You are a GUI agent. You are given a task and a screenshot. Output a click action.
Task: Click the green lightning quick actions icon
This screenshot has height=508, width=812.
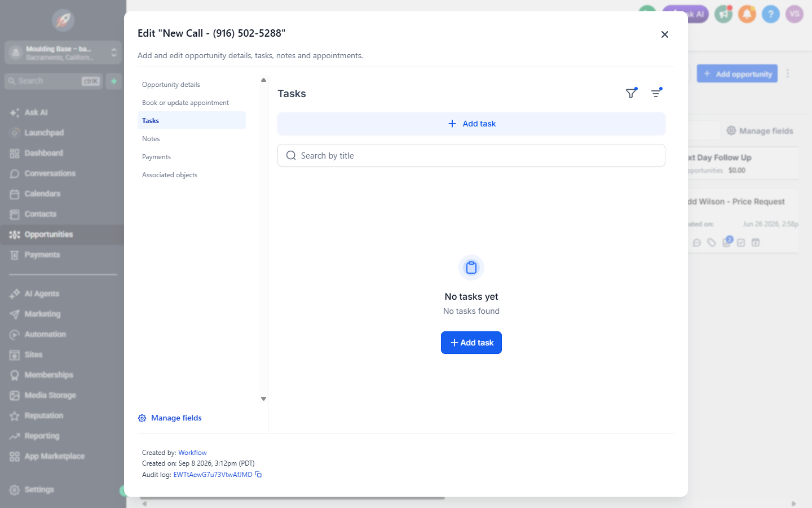(114, 81)
